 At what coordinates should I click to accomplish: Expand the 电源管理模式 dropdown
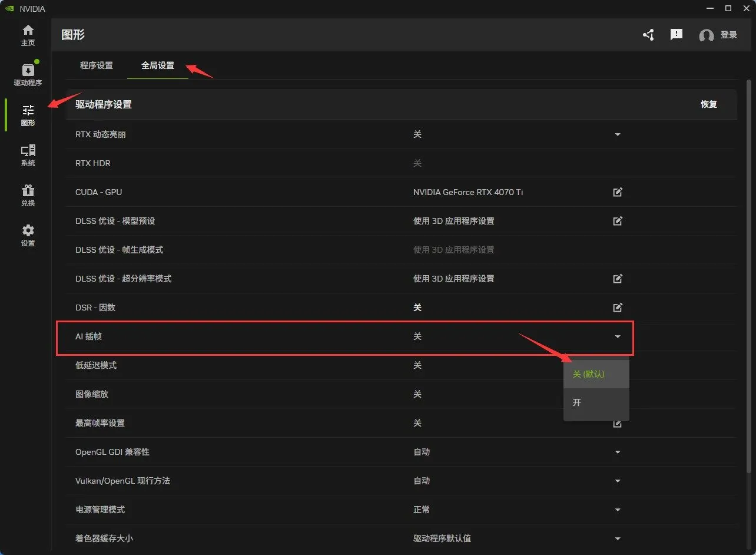pos(618,510)
